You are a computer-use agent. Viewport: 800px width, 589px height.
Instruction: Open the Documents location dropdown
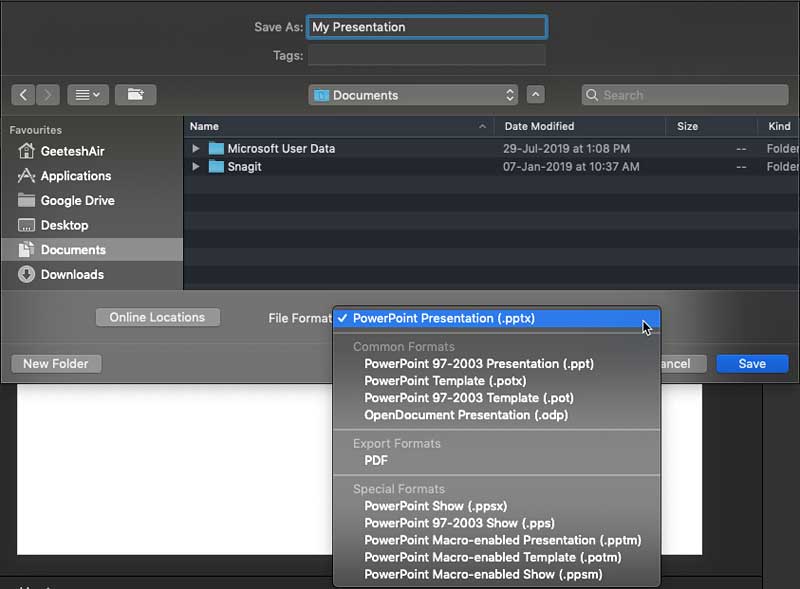click(x=413, y=95)
